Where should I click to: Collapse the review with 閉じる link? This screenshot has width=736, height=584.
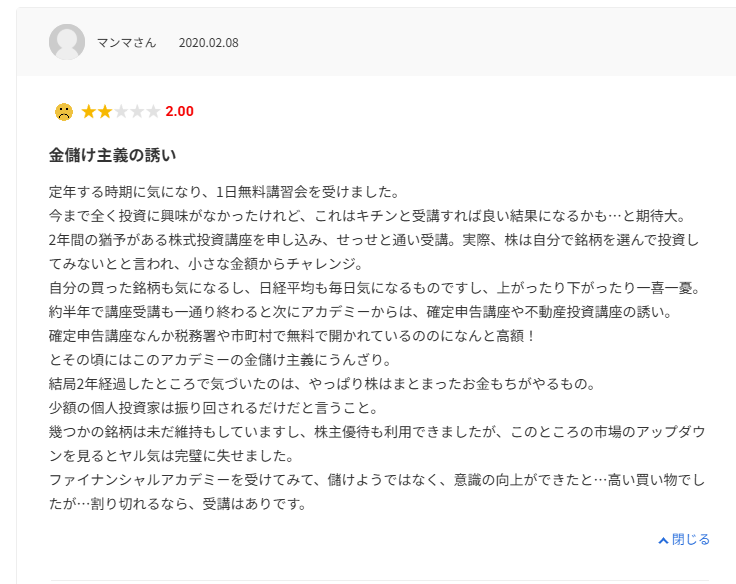pos(690,539)
